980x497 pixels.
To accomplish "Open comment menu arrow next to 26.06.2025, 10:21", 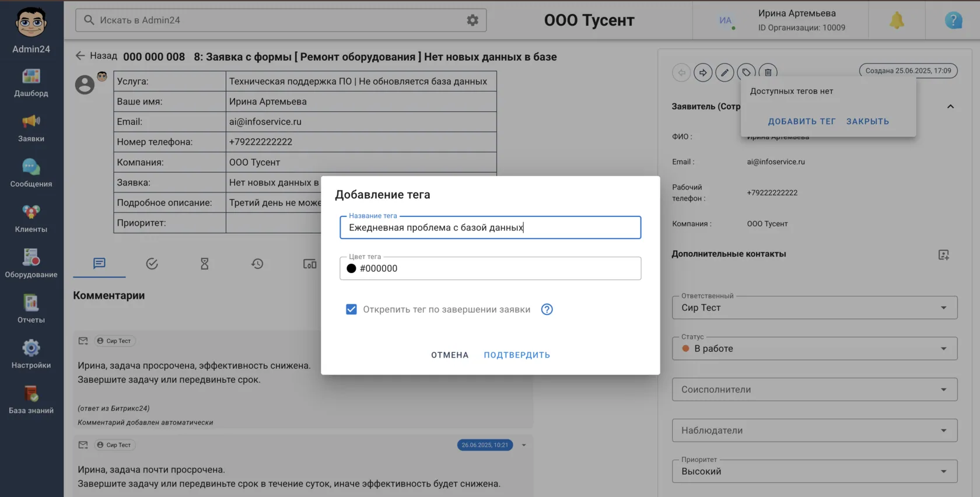I will point(524,445).
